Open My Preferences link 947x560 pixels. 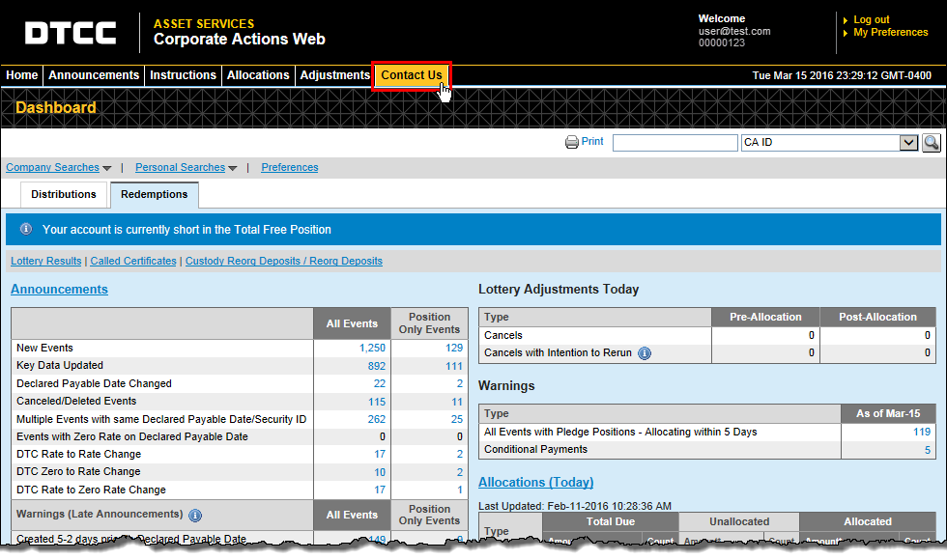(890, 33)
